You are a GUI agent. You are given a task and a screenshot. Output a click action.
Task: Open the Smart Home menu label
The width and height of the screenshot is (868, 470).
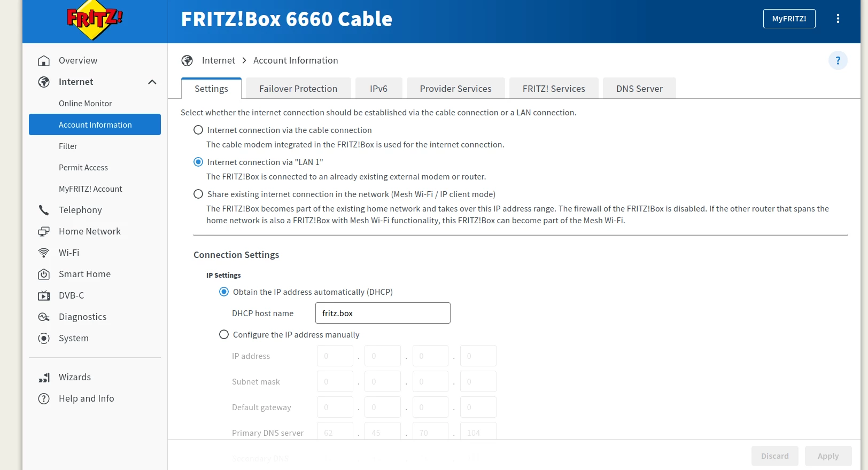[x=84, y=274]
